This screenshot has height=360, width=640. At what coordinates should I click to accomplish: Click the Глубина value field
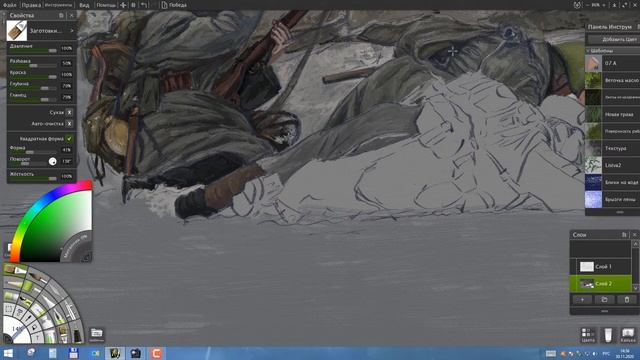(67, 86)
